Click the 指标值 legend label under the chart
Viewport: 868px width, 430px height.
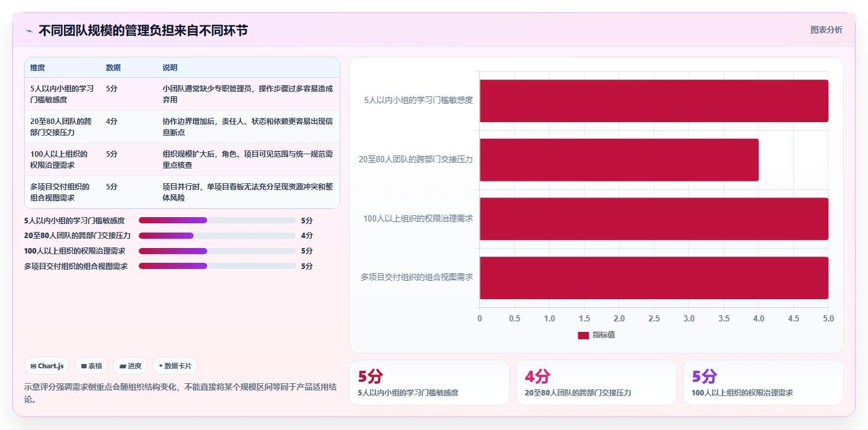click(604, 335)
